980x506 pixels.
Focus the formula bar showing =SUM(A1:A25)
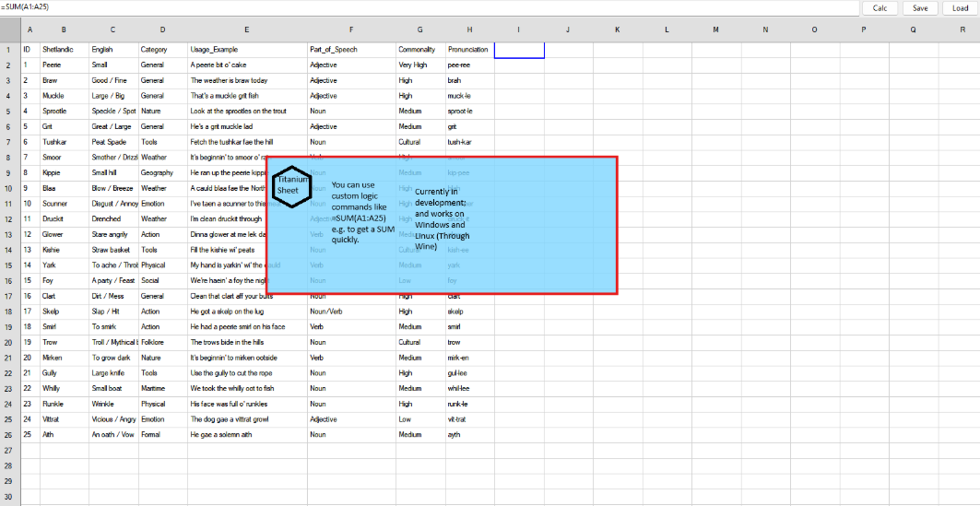(430, 8)
